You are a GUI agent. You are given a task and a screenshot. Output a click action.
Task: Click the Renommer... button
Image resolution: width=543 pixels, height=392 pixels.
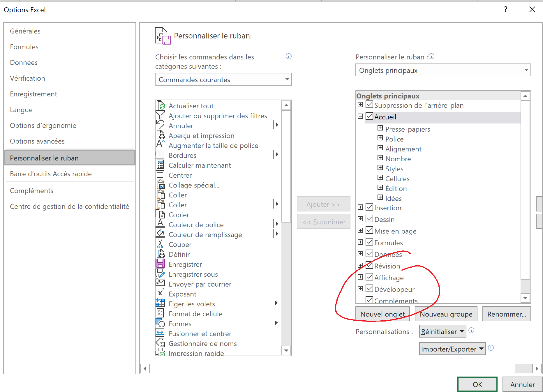pos(507,314)
